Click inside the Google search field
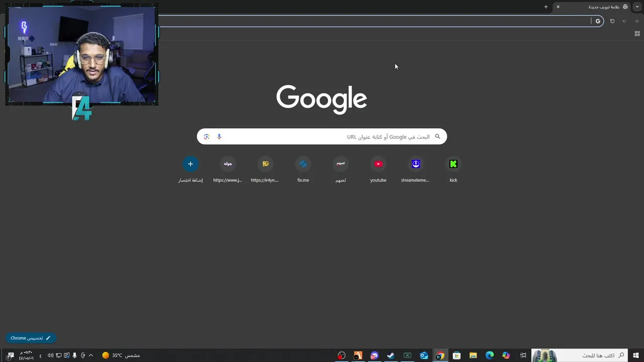The height and width of the screenshot is (362, 644). 322,137
